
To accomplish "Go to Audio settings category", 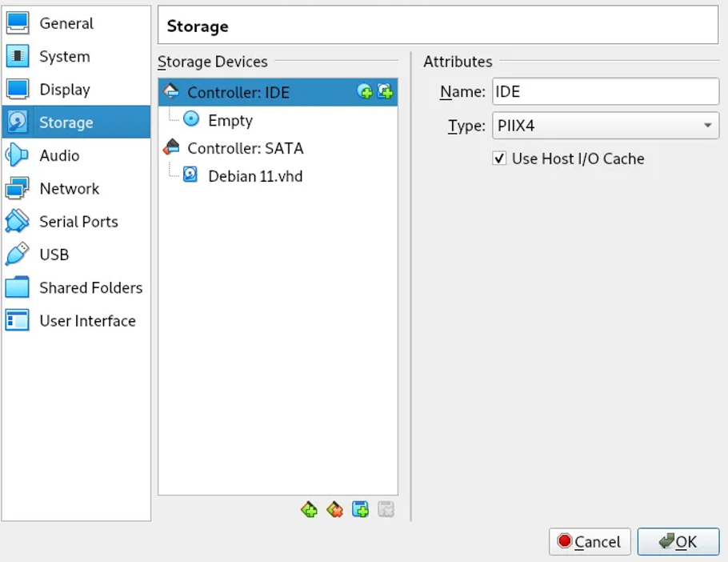I will point(59,155).
